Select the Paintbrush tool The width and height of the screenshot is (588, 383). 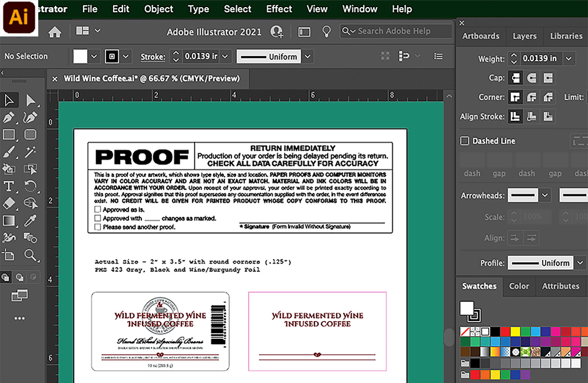coord(9,152)
